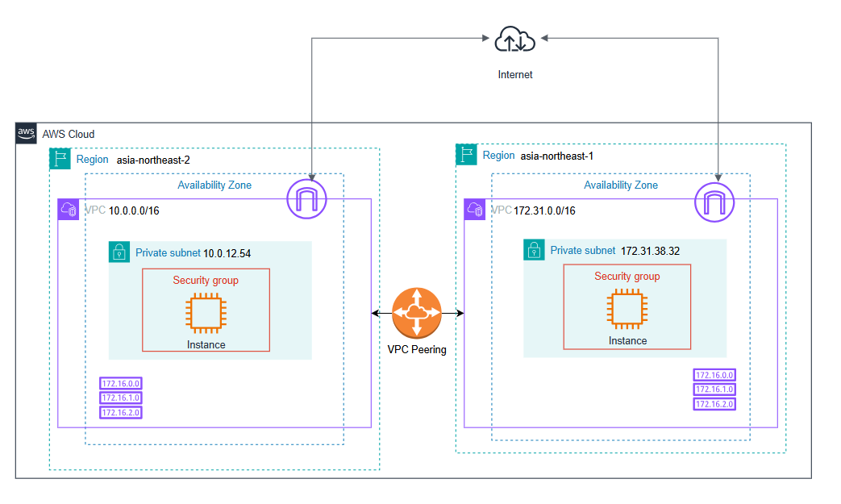This screenshot has width=841, height=504.
Task: Select the Instance chip icon in asia-northeast-1
Action: 627,307
